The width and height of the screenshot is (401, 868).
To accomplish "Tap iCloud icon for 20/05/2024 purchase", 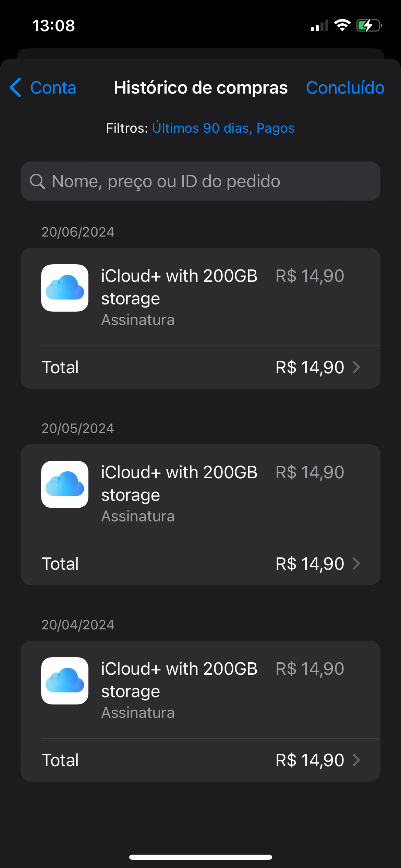I will [x=65, y=484].
